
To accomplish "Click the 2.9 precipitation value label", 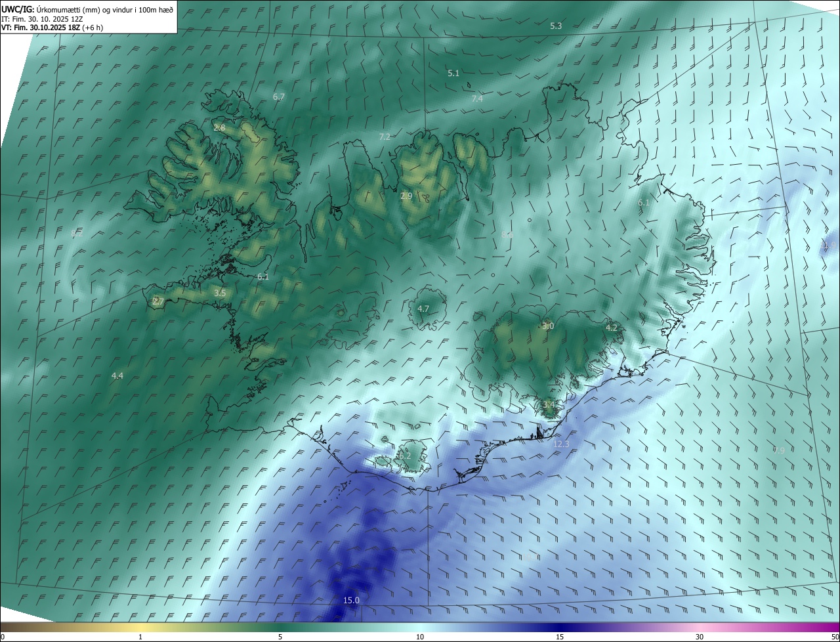I will pyautogui.click(x=406, y=196).
